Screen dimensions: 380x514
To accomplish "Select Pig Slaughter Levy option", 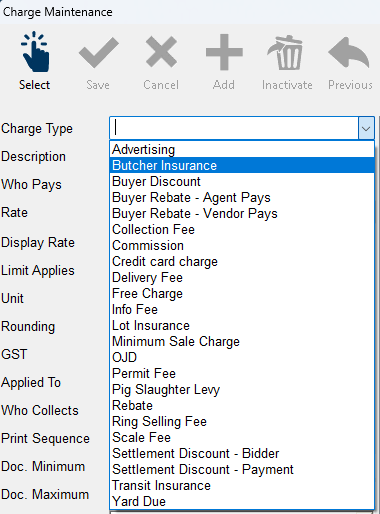I will click(x=242, y=389).
